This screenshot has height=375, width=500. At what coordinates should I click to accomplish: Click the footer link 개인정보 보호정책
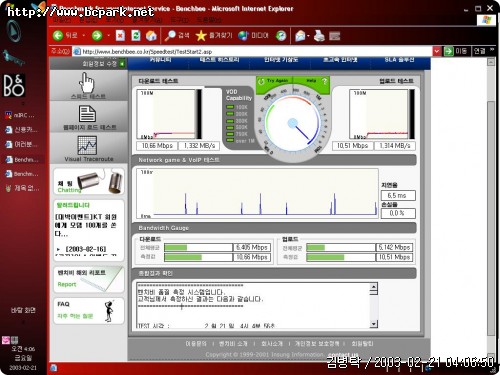click(317, 343)
